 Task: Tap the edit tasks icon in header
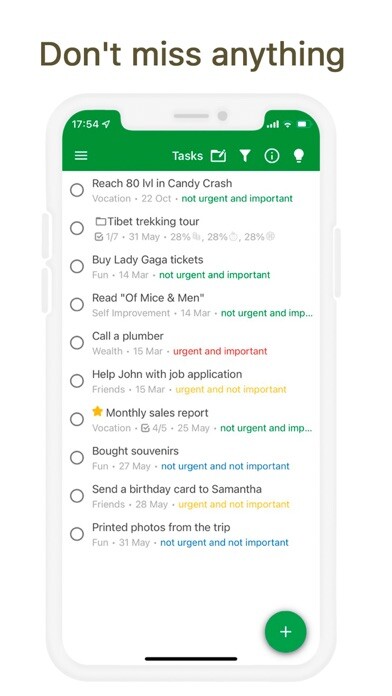218,155
